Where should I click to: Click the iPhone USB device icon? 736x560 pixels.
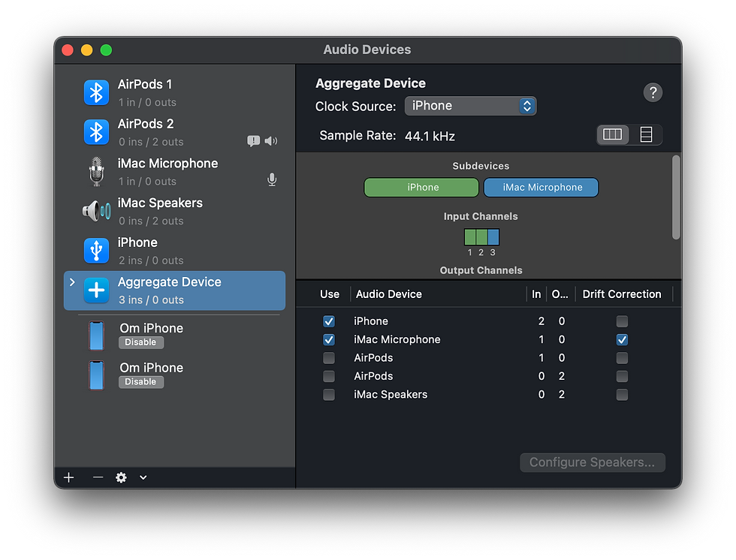coord(96,251)
